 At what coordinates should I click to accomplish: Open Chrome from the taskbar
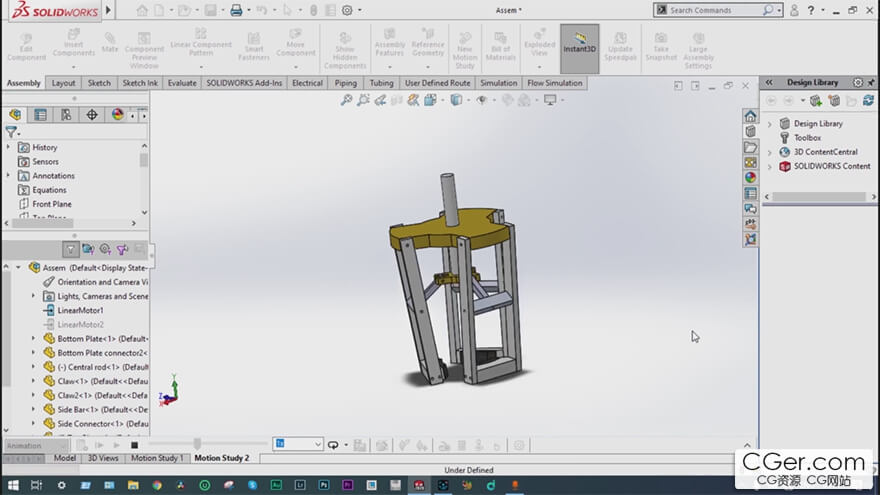(157, 485)
